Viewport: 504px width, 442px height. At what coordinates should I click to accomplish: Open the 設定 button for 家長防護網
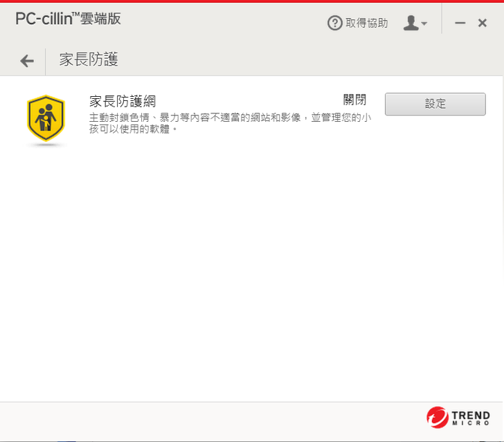pyautogui.click(x=435, y=104)
